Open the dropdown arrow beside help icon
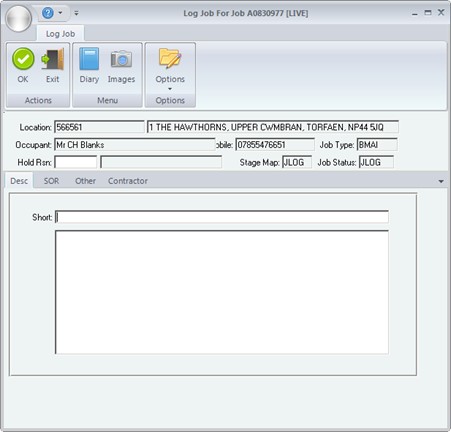The height and width of the screenshot is (432, 451). 60,13
